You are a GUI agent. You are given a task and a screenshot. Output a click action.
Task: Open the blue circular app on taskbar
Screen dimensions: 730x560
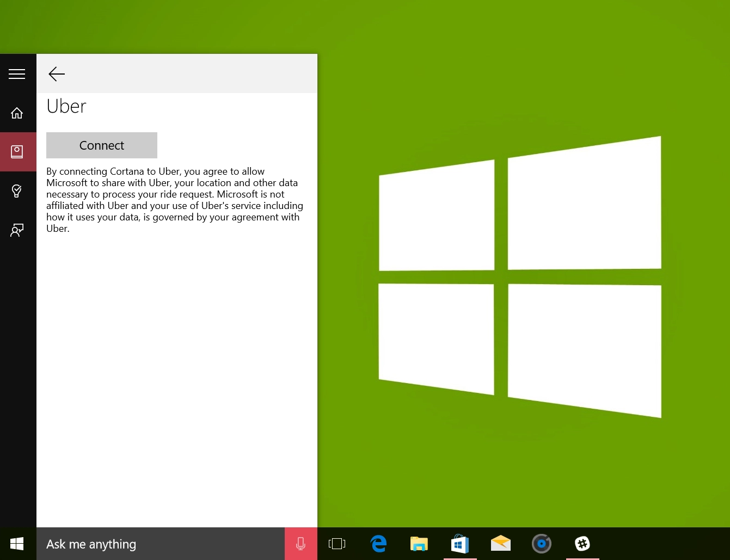542,544
